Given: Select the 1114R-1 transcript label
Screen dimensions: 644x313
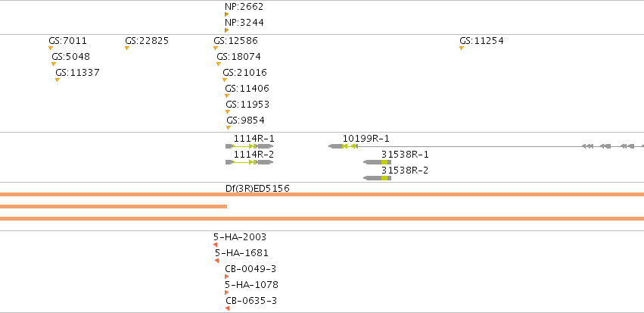Looking at the screenshot, I should (x=254, y=139).
